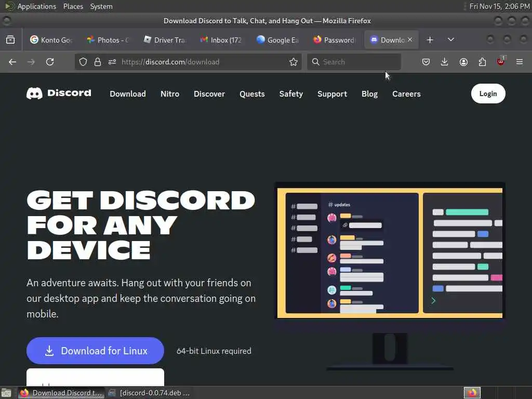This screenshot has height=399, width=532.
Task: Click the Firefox icon in bottom panel tray
Action: pyautogui.click(x=472, y=393)
